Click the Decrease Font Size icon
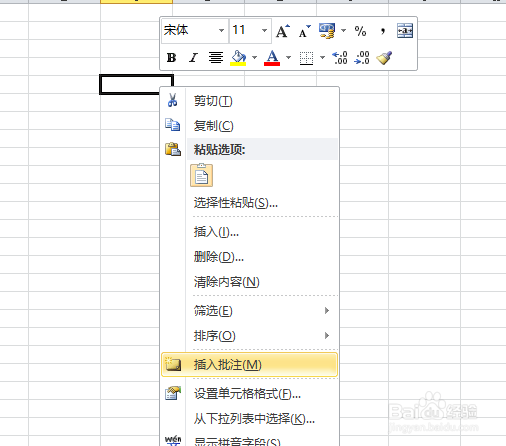 [x=304, y=31]
